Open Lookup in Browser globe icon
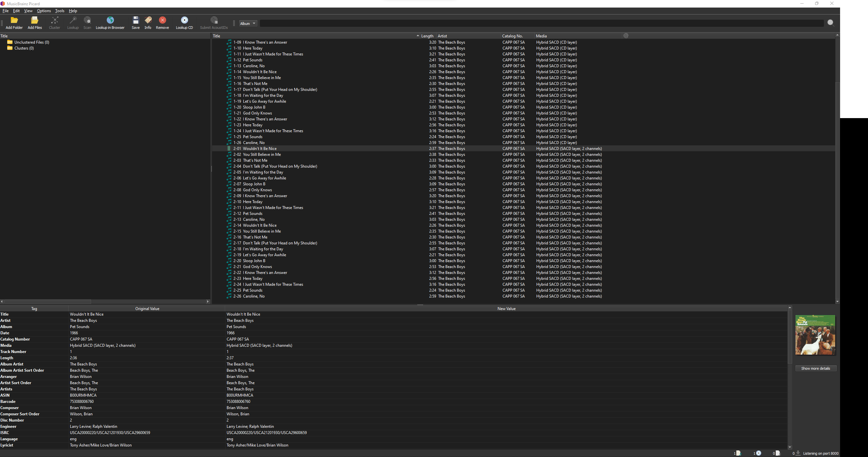Image resolution: width=868 pixels, height=457 pixels. click(x=110, y=20)
